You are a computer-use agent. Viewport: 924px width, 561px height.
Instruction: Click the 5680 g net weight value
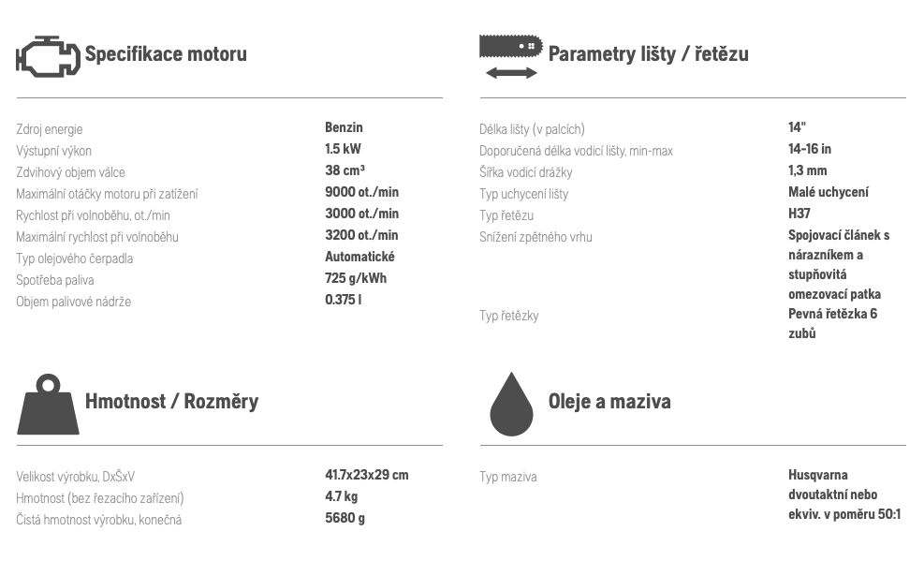point(345,518)
